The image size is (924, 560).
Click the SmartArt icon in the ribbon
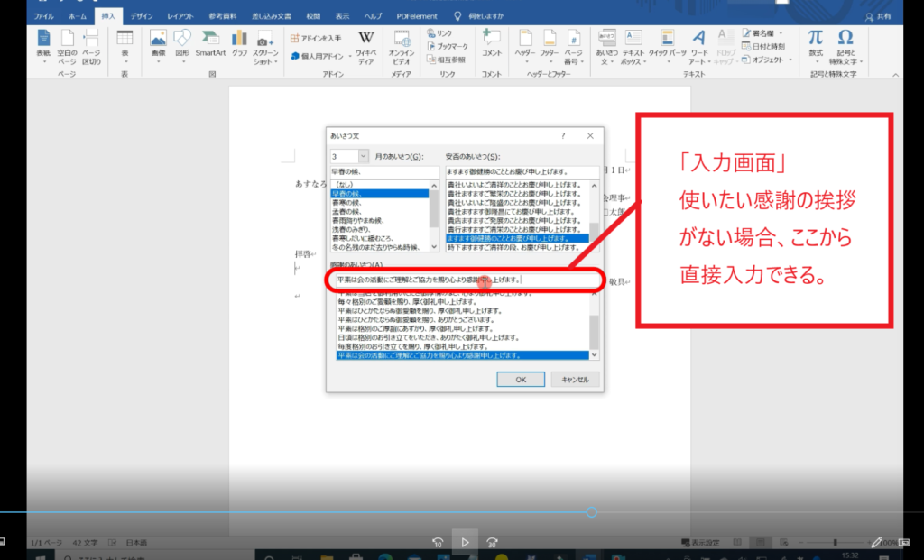pyautogui.click(x=212, y=42)
